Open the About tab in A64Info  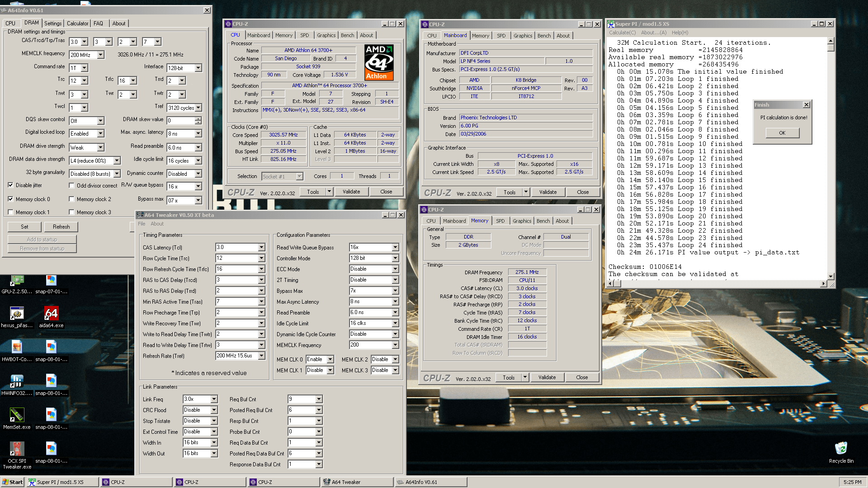pos(119,23)
